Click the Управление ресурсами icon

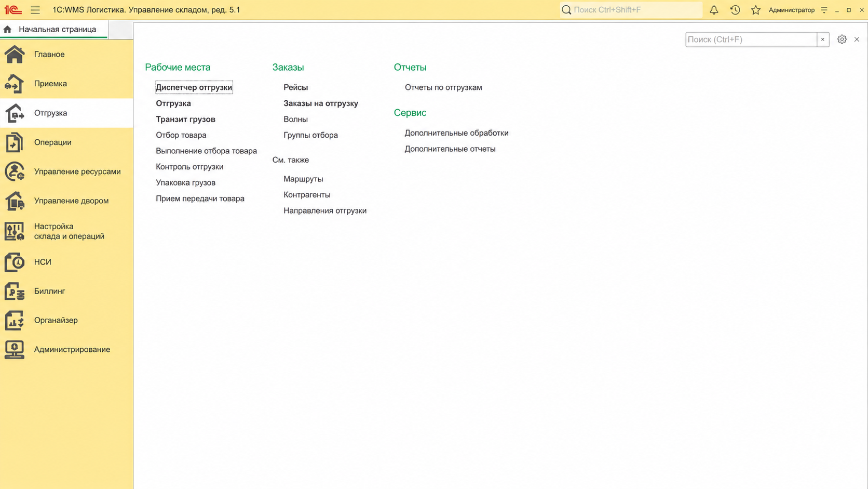[x=15, y=171]
